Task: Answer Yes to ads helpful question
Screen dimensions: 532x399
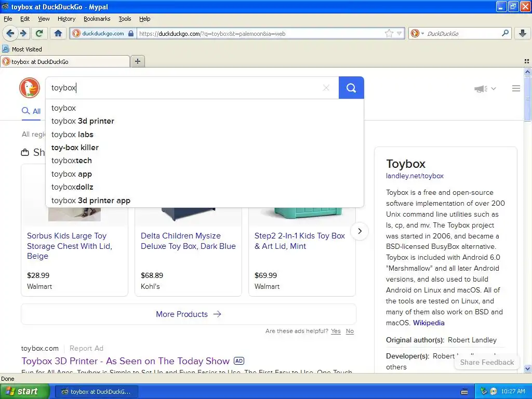Action: (x=336, y=331)
